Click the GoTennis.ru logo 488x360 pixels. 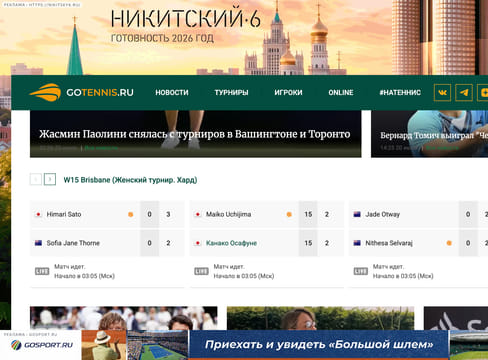click(x=81, y=92)
